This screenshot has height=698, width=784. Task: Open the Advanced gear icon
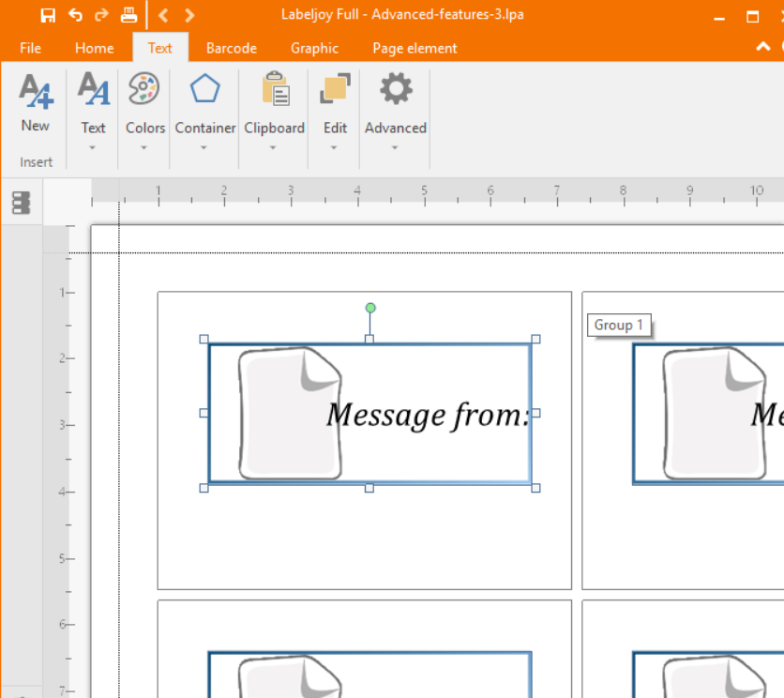click(x=396, y=88)
